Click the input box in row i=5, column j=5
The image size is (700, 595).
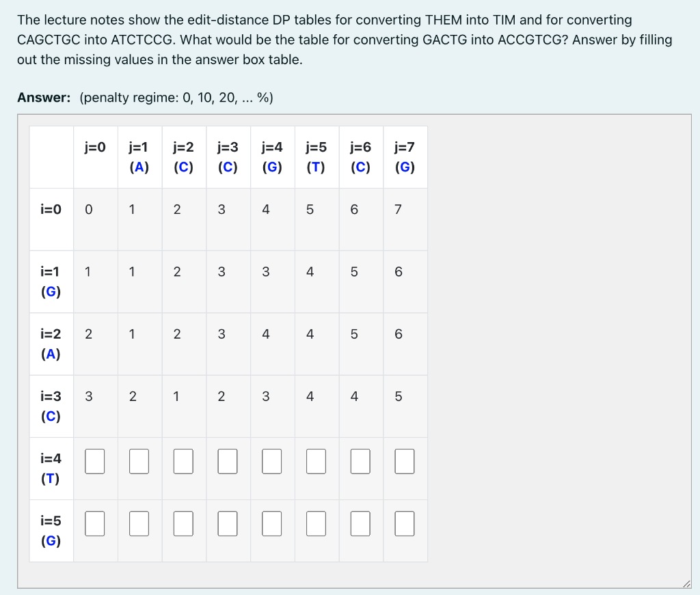coord(316,523)
